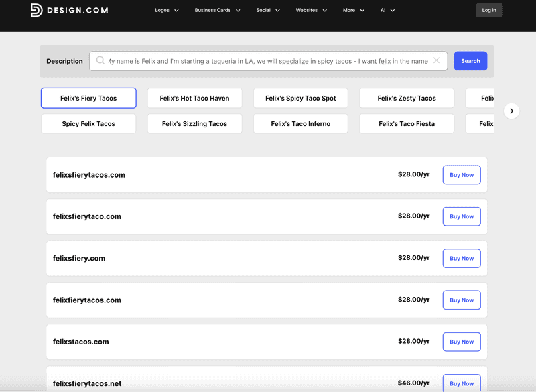Select Felix's Taco Inferno name chip
The width and height of the screenshot is (536, 392).
pyautogui.click(x=300, y=124)
